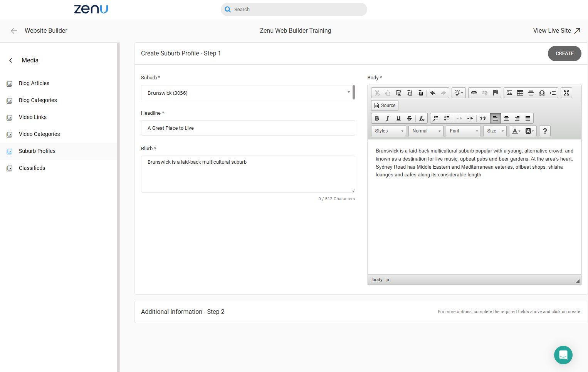This screenshot has width=588, height=372.
Task: Undo the last edit in Body
Action: (433, 93)
